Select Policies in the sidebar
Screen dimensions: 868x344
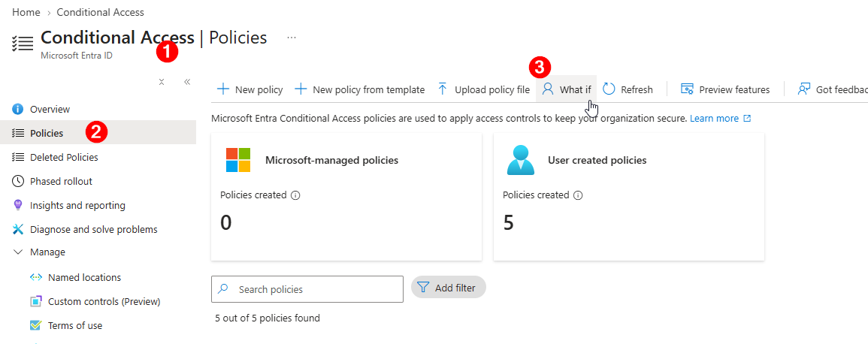coord(98,133)
